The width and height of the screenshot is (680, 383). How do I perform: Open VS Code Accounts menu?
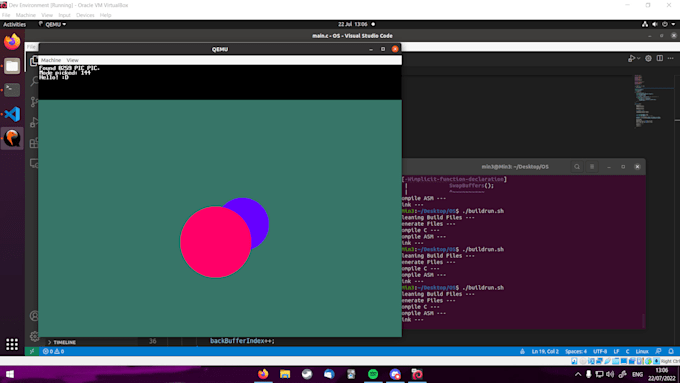pyautogui.click(x=34, y=316)
